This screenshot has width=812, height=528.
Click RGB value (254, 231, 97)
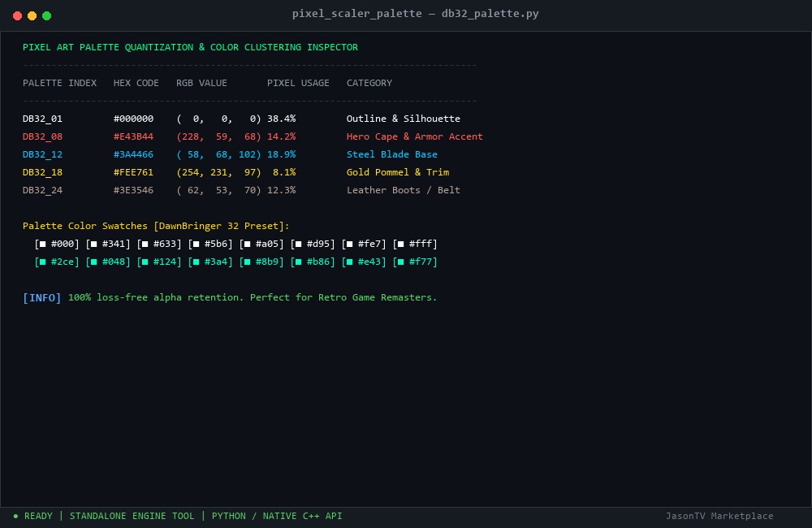click(218, 172)
